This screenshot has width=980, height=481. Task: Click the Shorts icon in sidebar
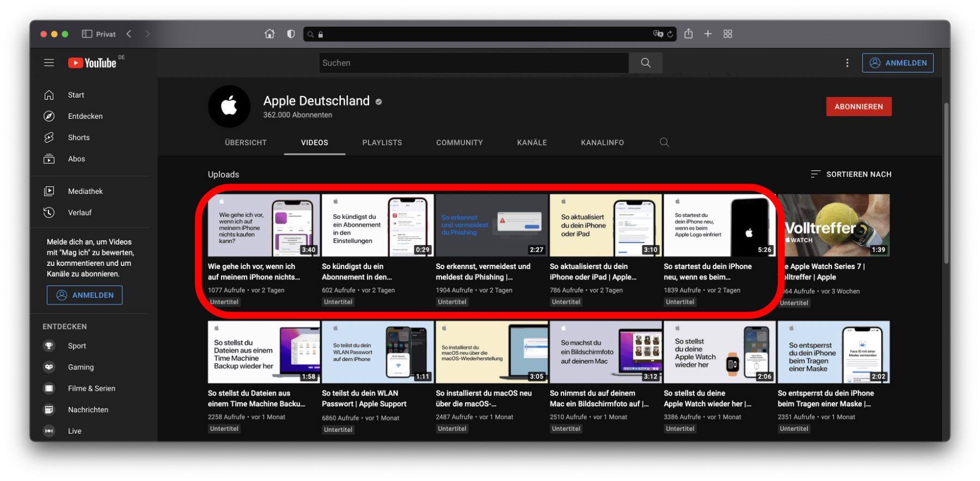[49, 137]
